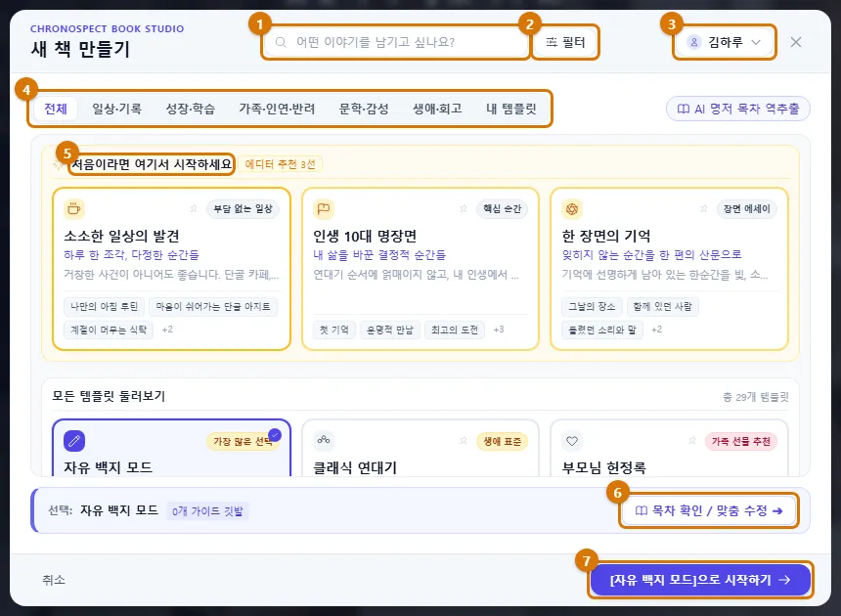
Task: Click the 에디터 추천 3선 badge
Action: point(280,164)
